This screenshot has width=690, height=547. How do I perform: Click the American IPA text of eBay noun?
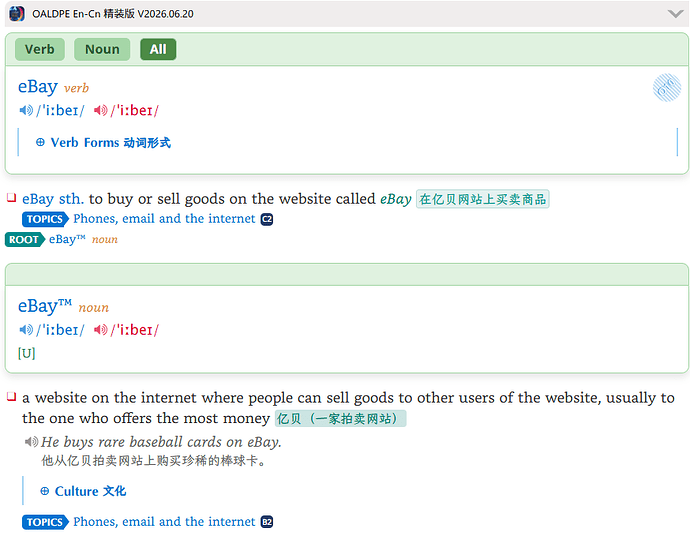(x=135, y=330)
